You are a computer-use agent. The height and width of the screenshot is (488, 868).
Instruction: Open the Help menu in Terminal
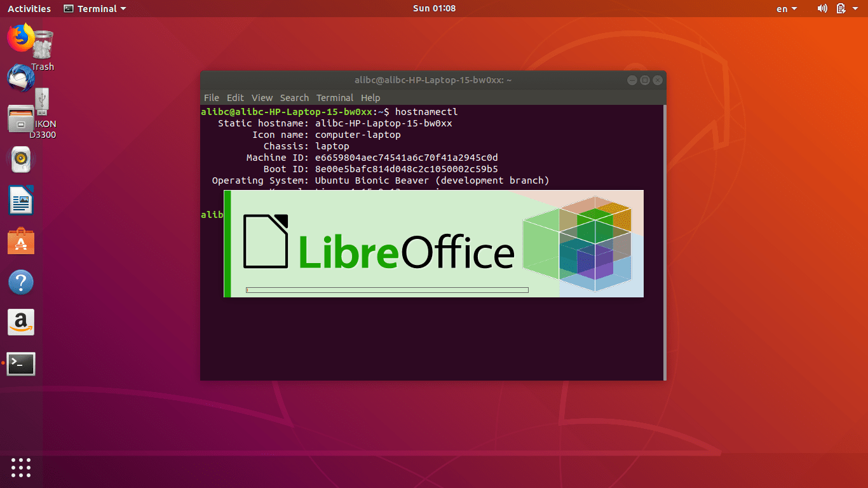pyautogui.click(x=370, y=98)
